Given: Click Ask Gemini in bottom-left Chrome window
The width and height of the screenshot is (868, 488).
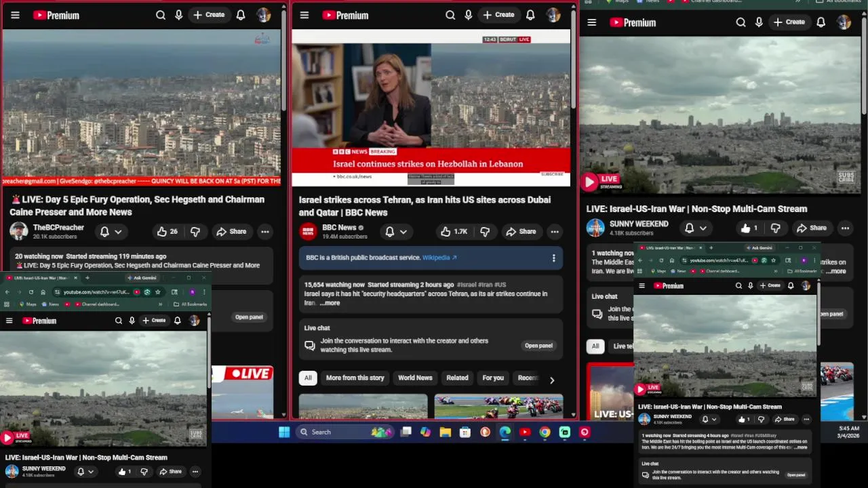Looking at the screenshot, I should coord(142,278).
